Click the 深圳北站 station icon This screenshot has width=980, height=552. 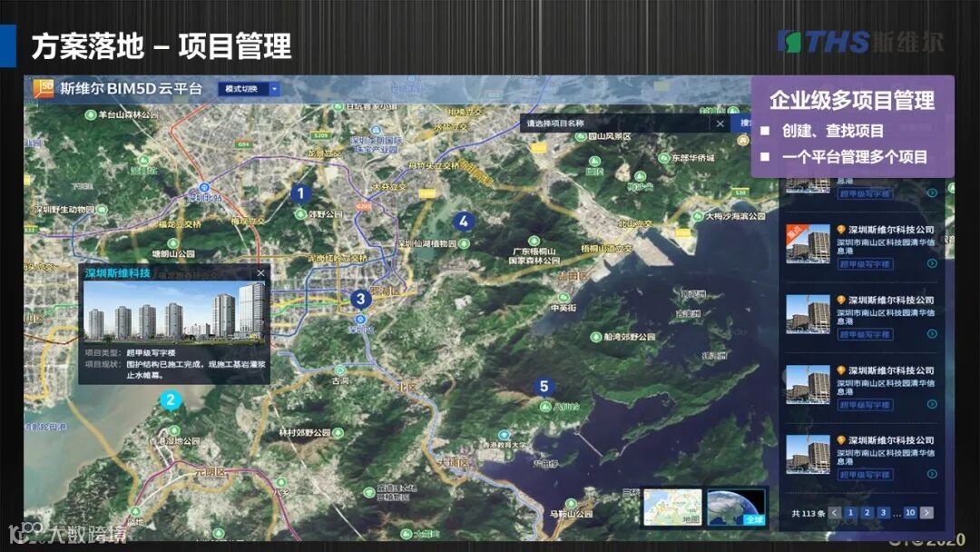coord(204,188)
